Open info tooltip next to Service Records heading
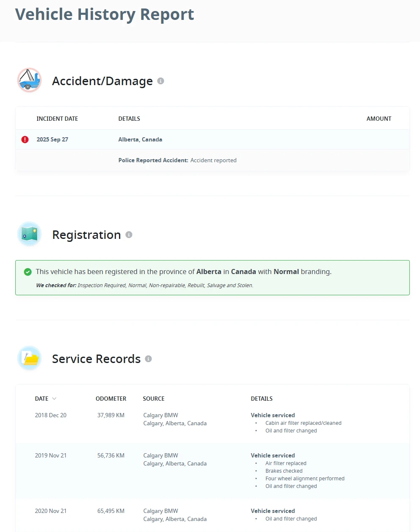Viewport: 420px width, 532px height. (148, 359)
